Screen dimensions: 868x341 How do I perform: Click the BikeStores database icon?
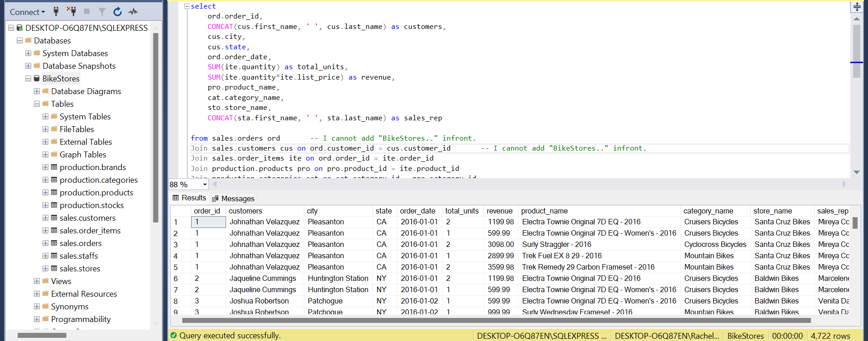[x=37, y=79]
